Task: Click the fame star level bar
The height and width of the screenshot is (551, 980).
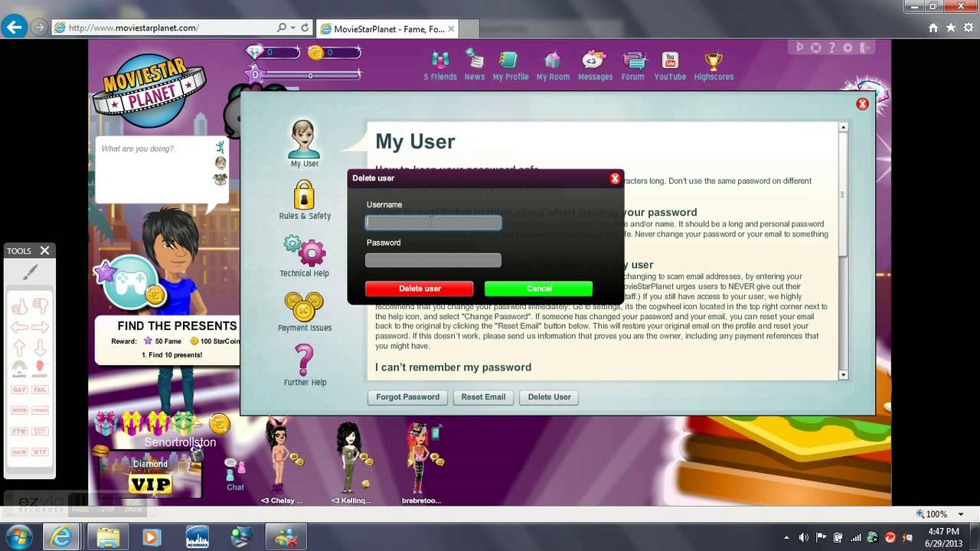Action: point(304,75)
